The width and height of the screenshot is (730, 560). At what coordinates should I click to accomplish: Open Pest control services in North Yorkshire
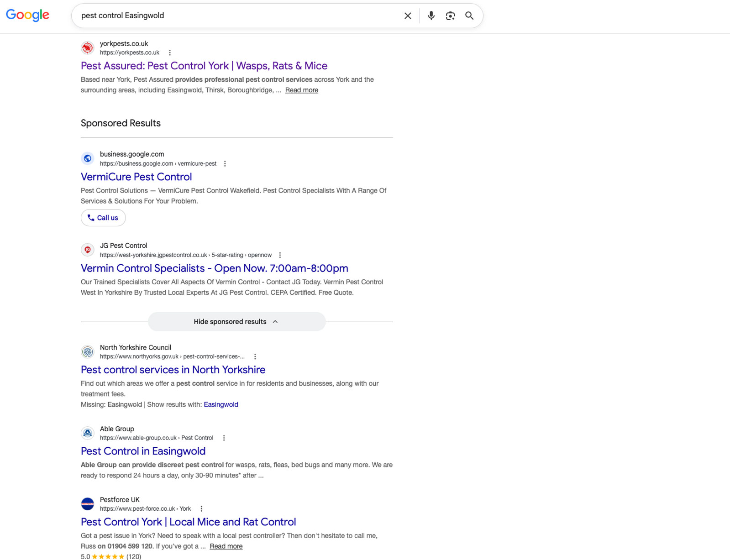pyautogui.click(x=173, y=370)
